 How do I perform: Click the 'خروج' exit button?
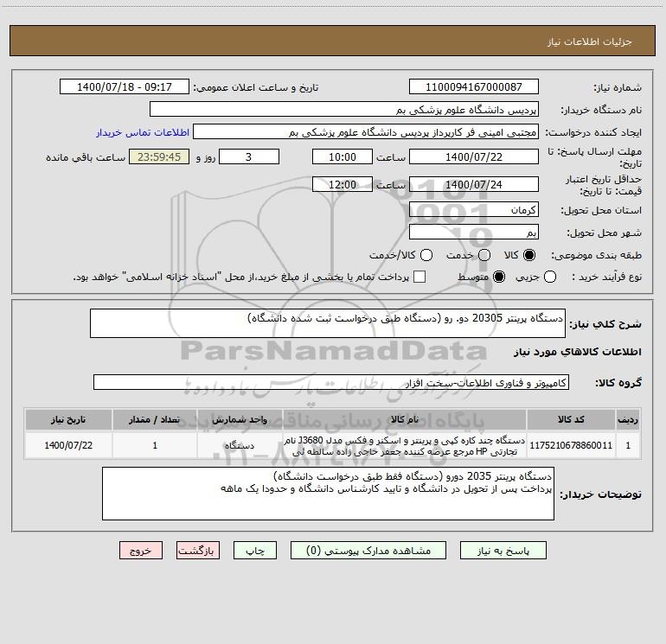[141, 551]
